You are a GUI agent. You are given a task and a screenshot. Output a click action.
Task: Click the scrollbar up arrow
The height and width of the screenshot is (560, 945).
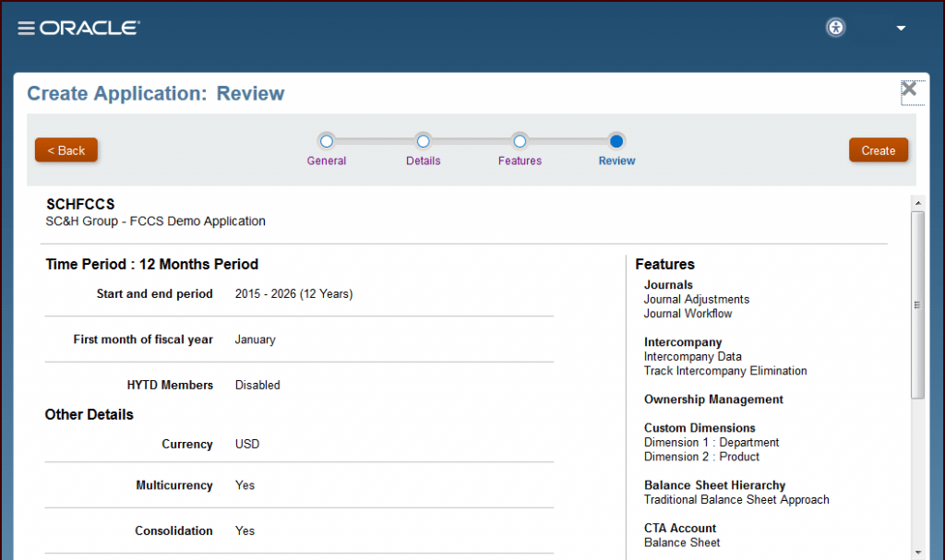point(918,203)
